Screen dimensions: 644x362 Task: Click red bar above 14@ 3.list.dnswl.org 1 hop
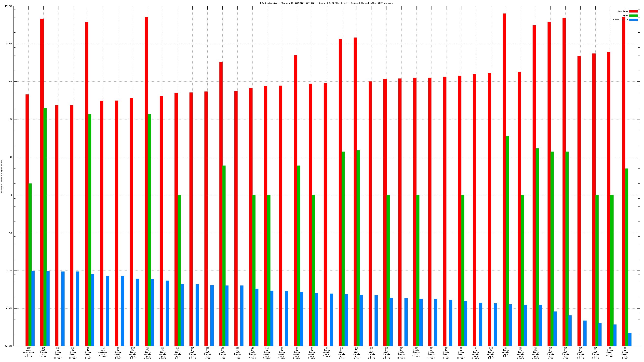tap(131, 222)
